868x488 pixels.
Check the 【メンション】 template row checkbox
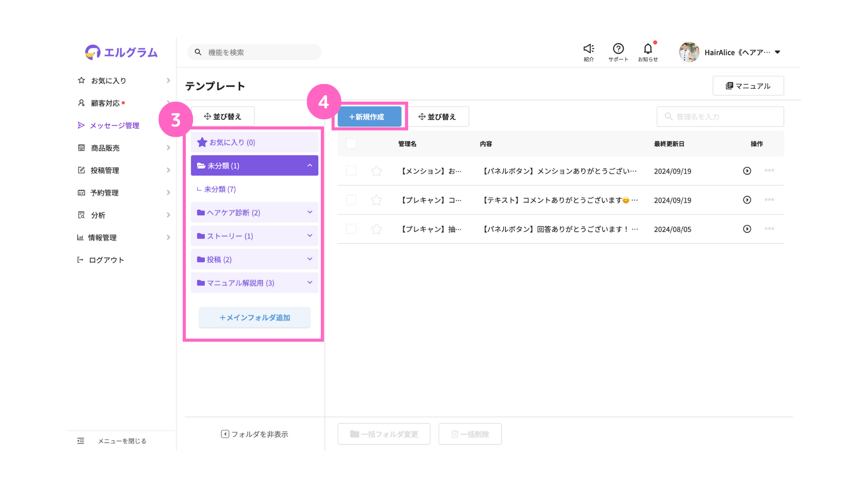351,171
